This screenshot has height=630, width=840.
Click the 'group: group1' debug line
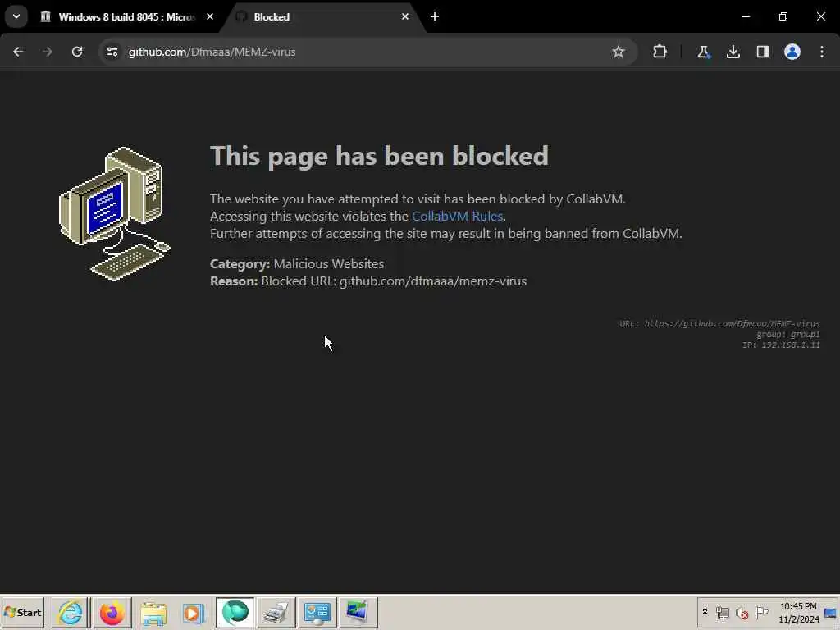pyautogui.click(x=788, y=335)
